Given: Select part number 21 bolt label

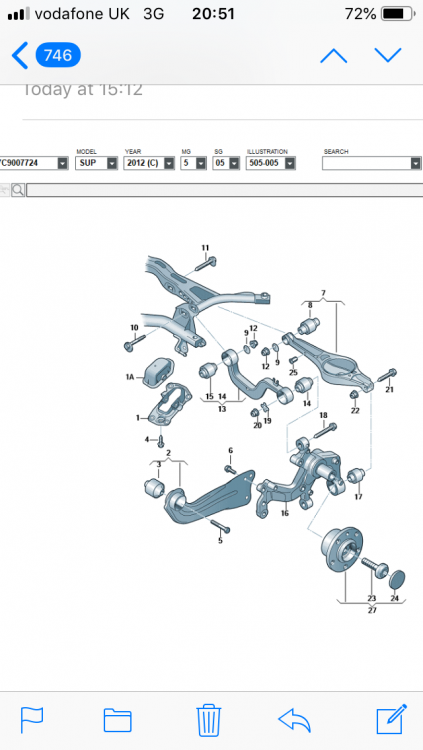Looking at the screenshot, I should click(390, 390).
